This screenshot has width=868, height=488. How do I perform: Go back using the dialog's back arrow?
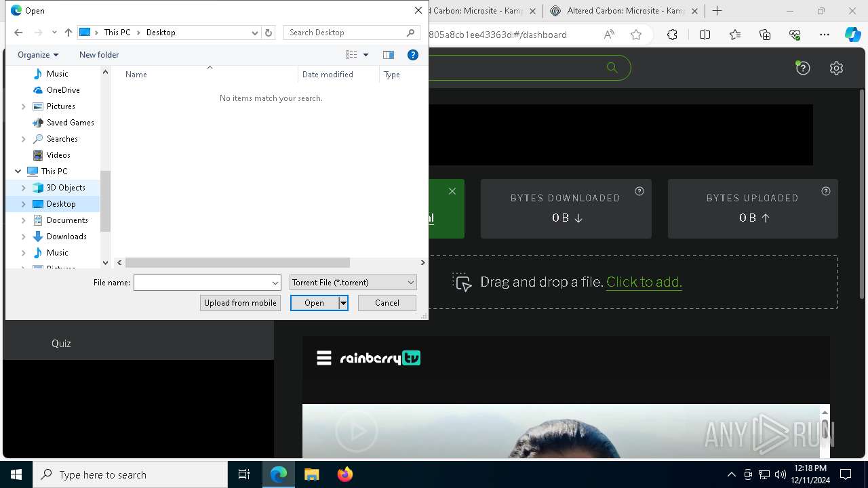tap(18, 33)
